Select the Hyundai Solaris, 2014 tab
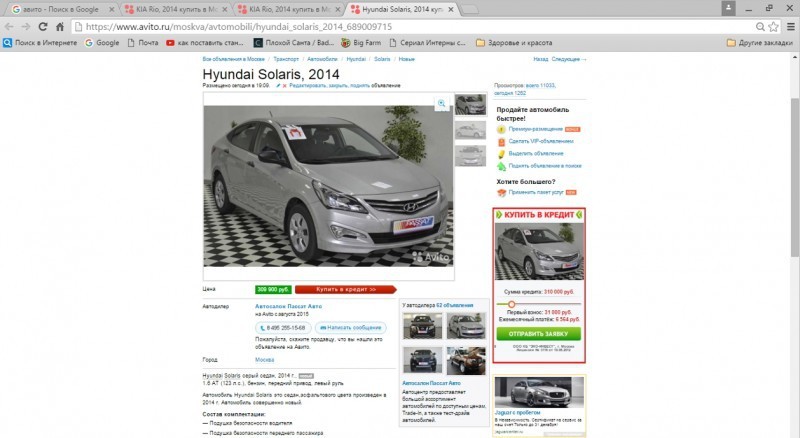The image size is (800, 438). click(403, 9)
